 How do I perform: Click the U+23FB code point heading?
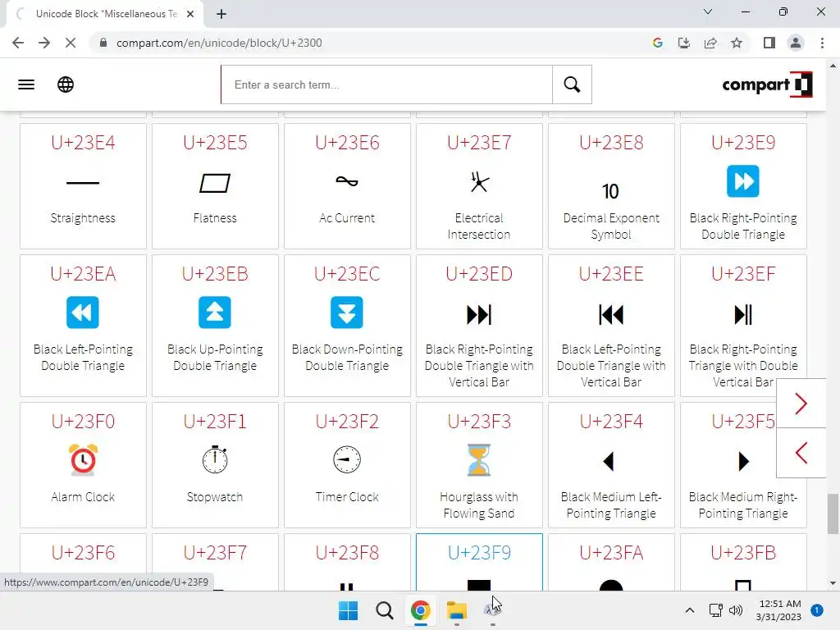click(743, 552)
